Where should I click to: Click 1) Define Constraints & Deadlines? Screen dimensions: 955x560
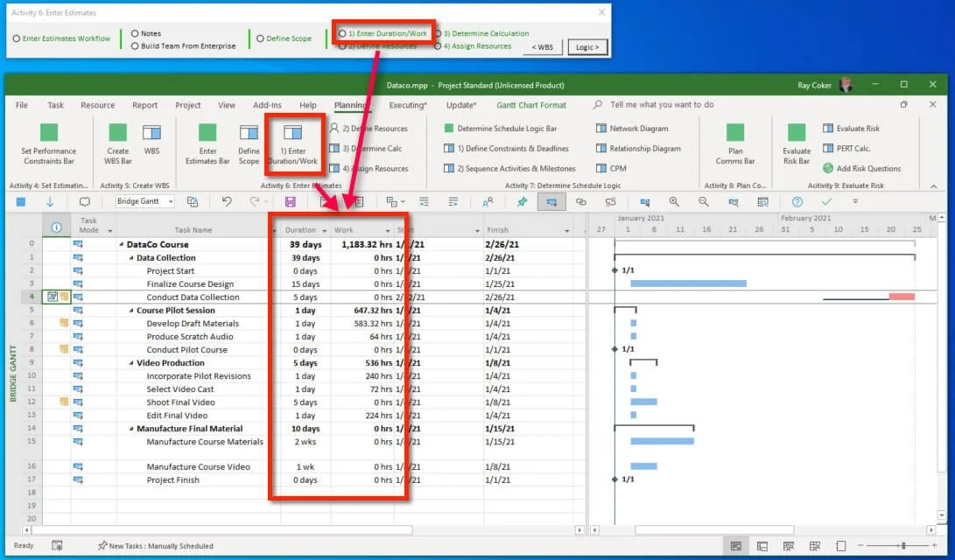[506, 149]
